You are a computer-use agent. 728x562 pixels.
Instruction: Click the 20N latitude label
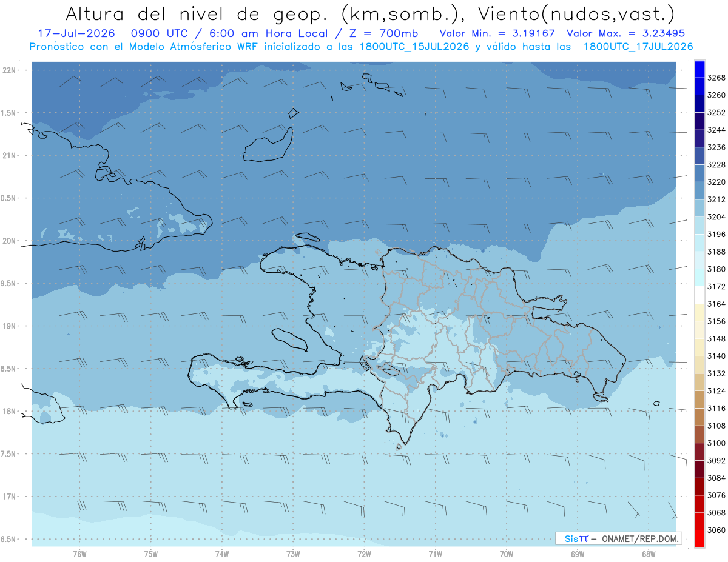pos(9,241)
